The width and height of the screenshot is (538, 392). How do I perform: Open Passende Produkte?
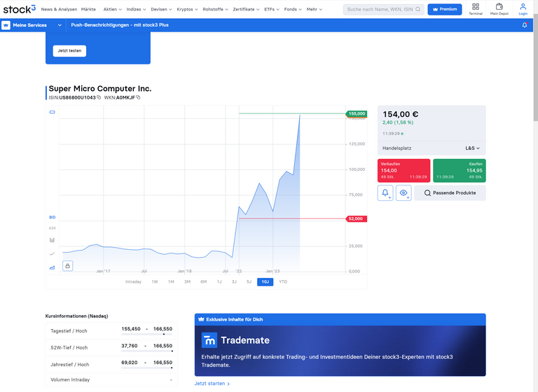(450, 193)
